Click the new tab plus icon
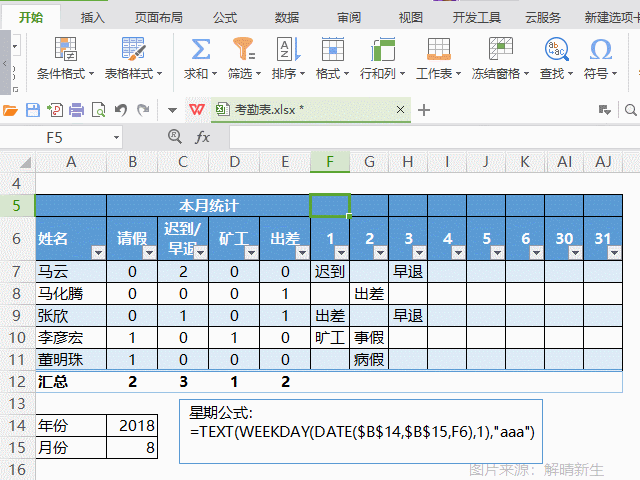 (x=424, y=110)
